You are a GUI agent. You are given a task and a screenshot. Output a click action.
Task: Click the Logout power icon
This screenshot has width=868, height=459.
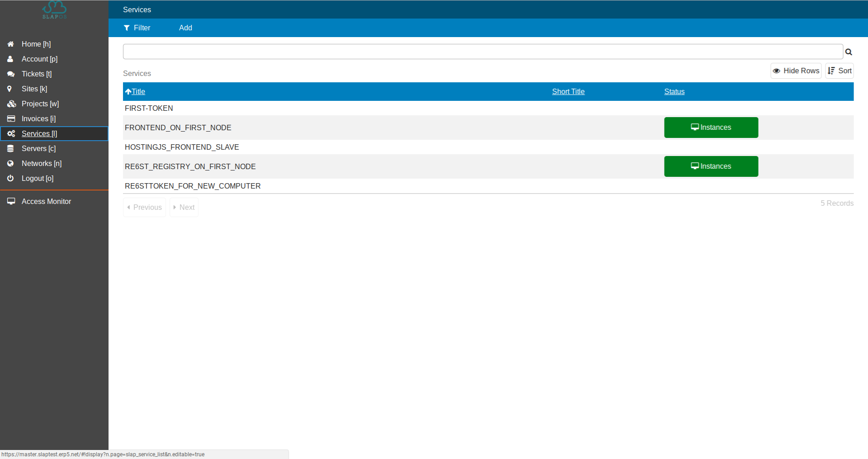click(10, 179)
